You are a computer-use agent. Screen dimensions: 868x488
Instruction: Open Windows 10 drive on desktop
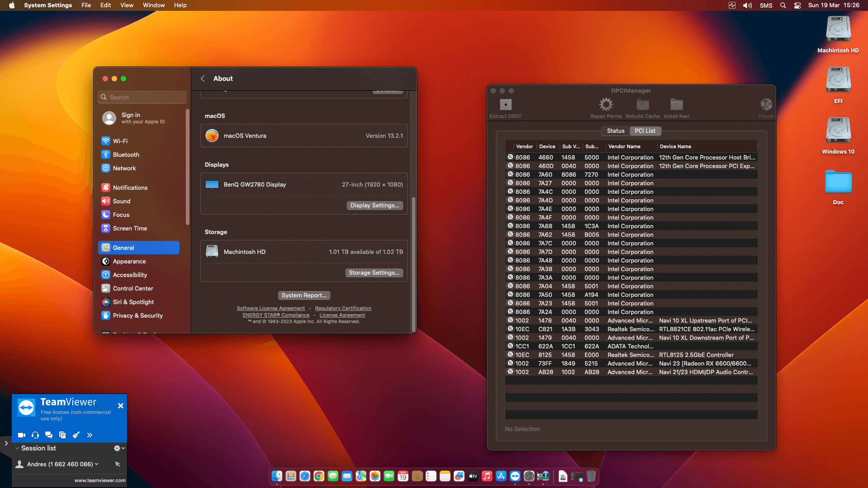click(838, 136)
